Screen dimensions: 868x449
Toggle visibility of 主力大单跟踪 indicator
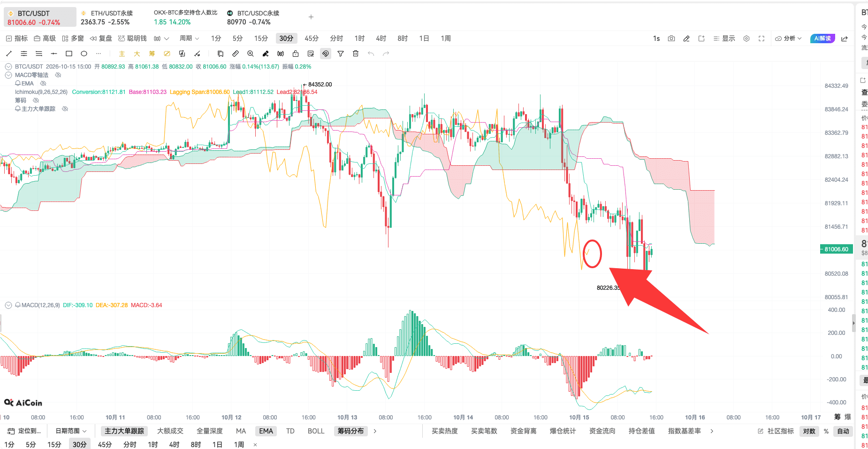point(65,109)
